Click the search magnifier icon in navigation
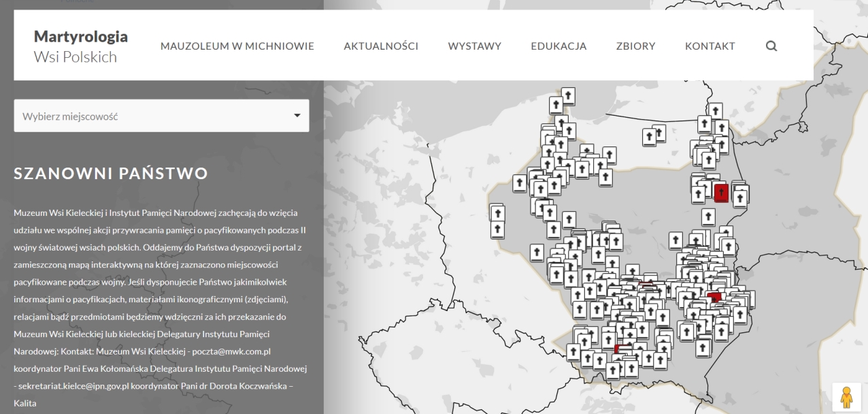The width and height of the screenshot is (868, 414). pyautogui.click(x=771, y=46)
